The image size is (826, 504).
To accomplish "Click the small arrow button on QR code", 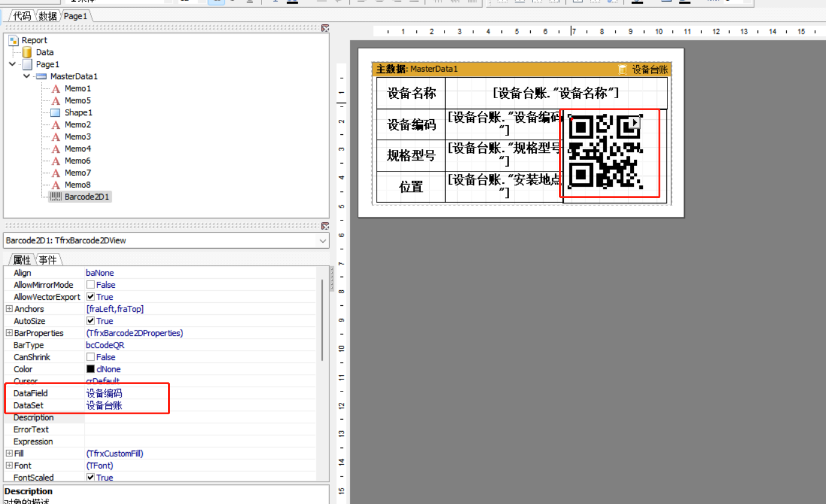I will pyautogui.click(x=635, y=122).
